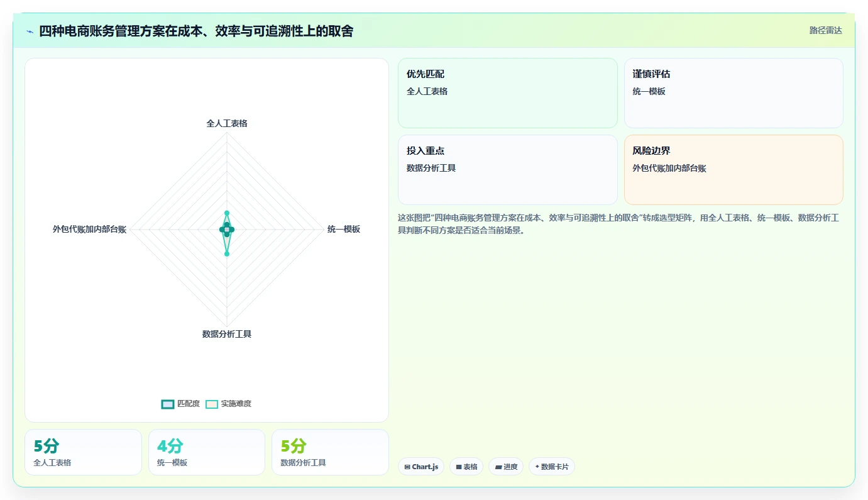
Task: Click the 进度 tag
Action: (x=506, y=467)
